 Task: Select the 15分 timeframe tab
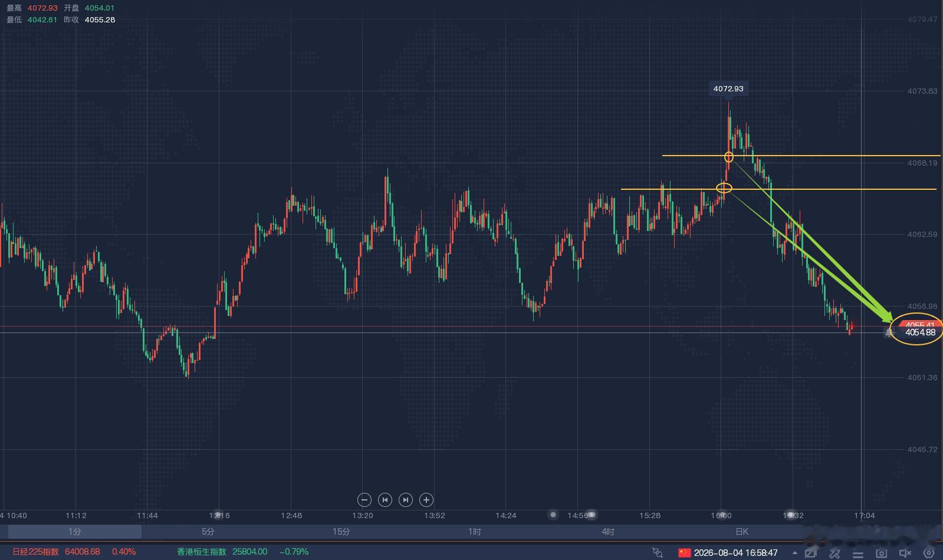341,532
